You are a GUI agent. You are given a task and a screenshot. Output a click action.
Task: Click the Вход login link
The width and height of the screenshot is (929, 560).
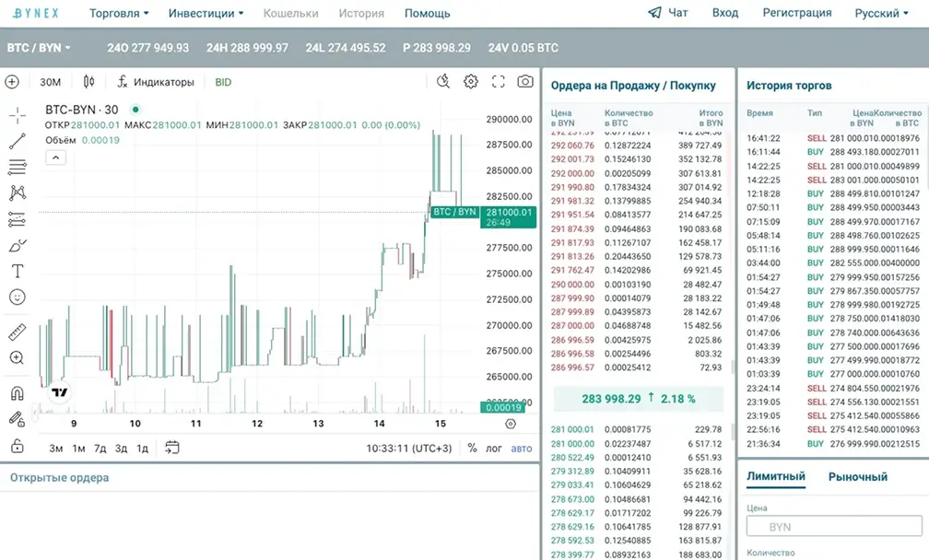pyautogui.click(x=725, y=12)
